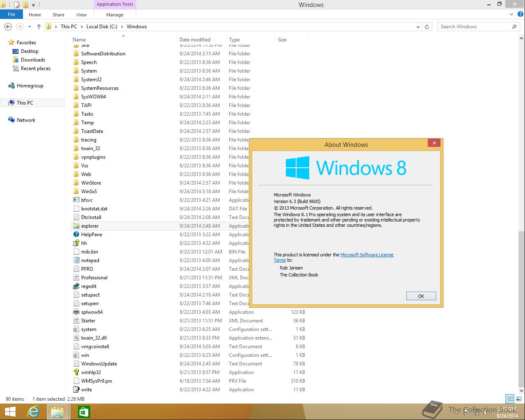Click the Local Disk (C:) breadcrumb
Viewport: 525px width, 420px height.
102,27
